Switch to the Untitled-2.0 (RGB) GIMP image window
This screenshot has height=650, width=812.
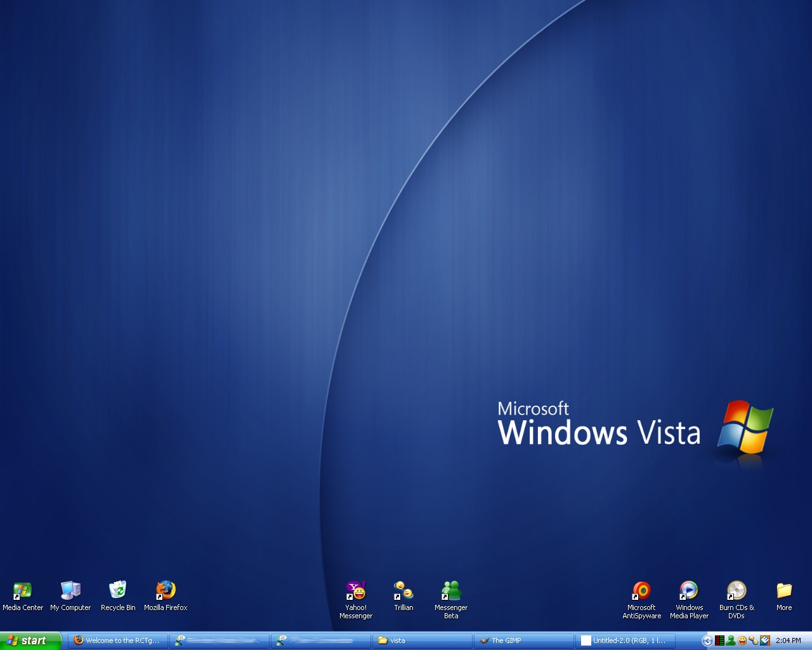point(625,640)
